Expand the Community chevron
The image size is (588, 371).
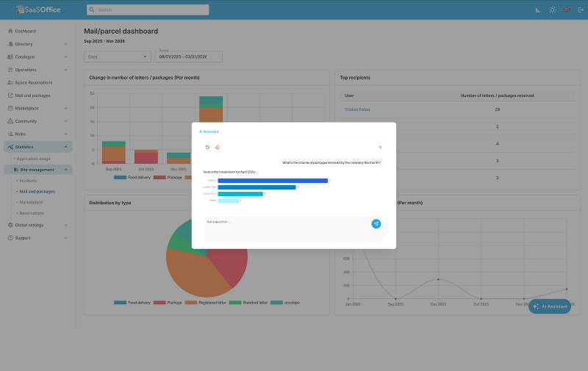tap(65, 121)
